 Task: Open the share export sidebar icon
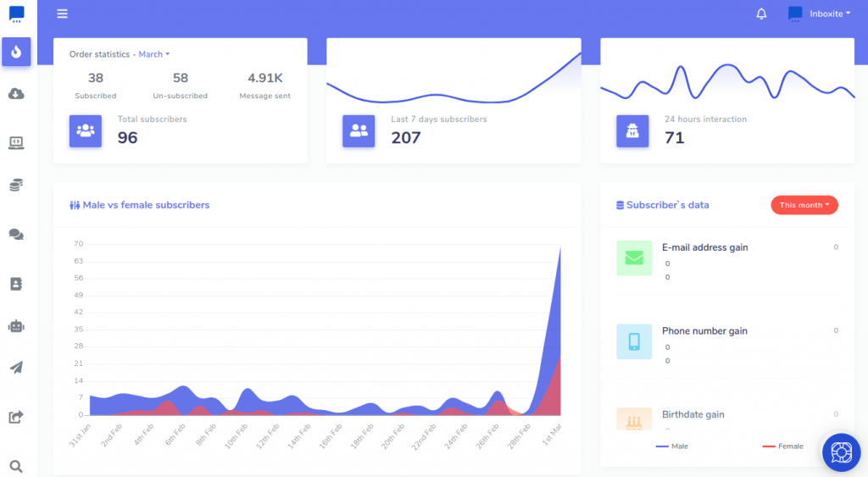(x=16, y=417)
